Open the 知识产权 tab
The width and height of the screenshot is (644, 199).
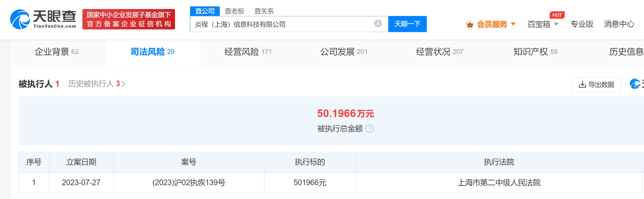click(x=535, y=52)
